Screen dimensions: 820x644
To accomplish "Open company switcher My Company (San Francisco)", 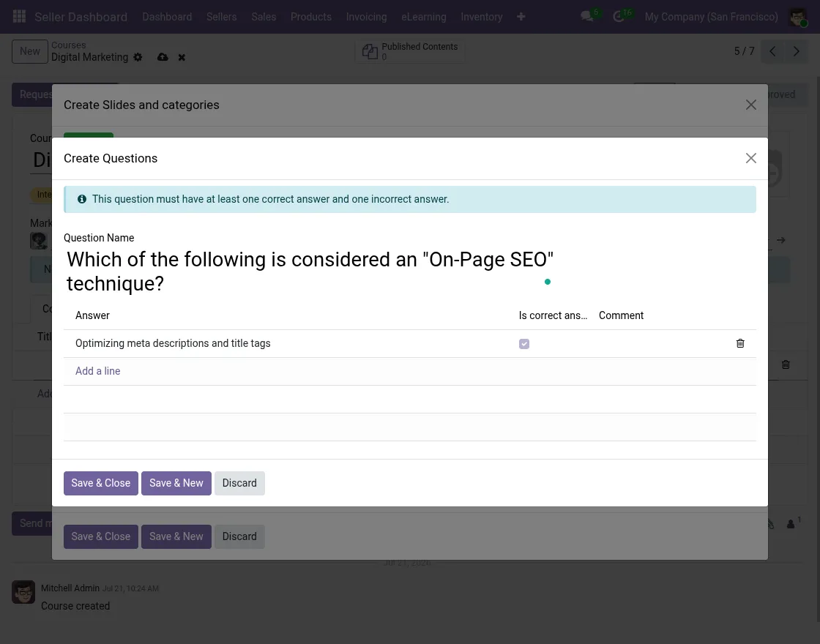I will pyautogui.click(x=711, y=17).
